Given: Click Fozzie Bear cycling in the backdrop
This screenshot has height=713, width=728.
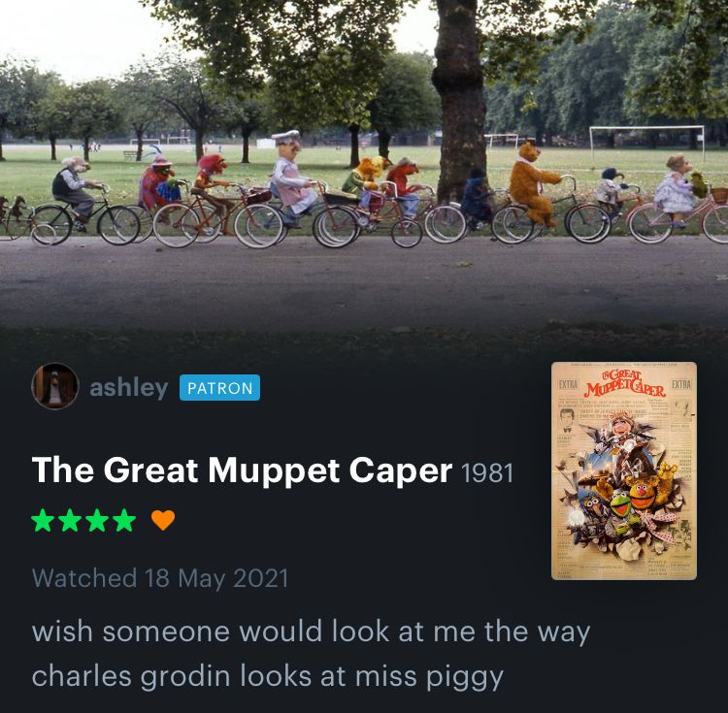Looking at the screenshot, I should pos(533,184).
